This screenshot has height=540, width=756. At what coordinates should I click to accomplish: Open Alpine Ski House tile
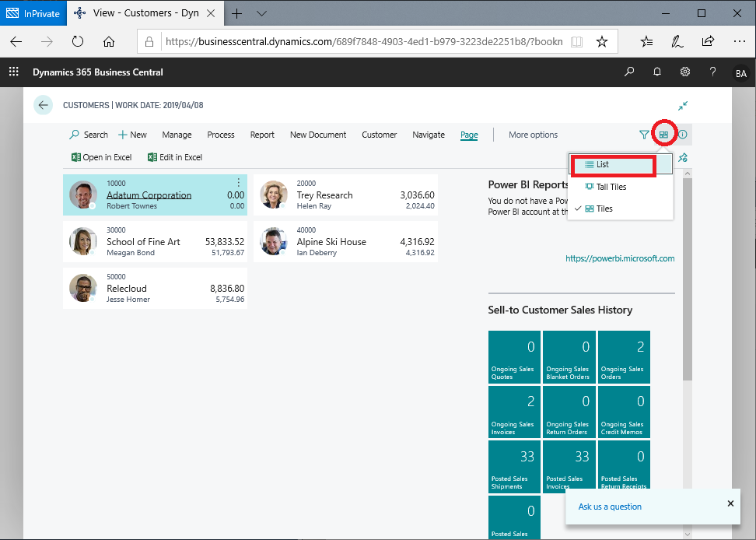(345, 241)
